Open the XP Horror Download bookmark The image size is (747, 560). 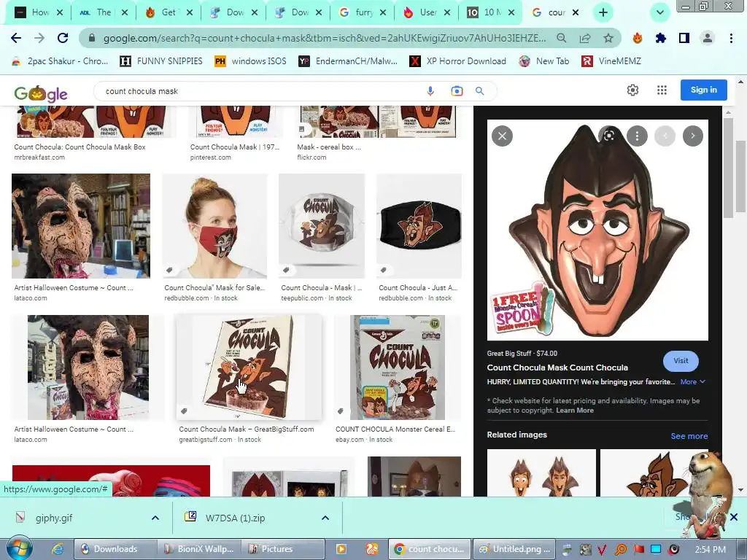(458, 61)
